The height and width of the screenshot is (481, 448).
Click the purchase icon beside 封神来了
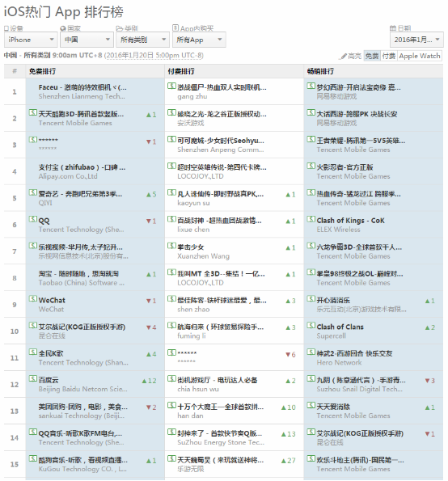click(x=171, y=432)
